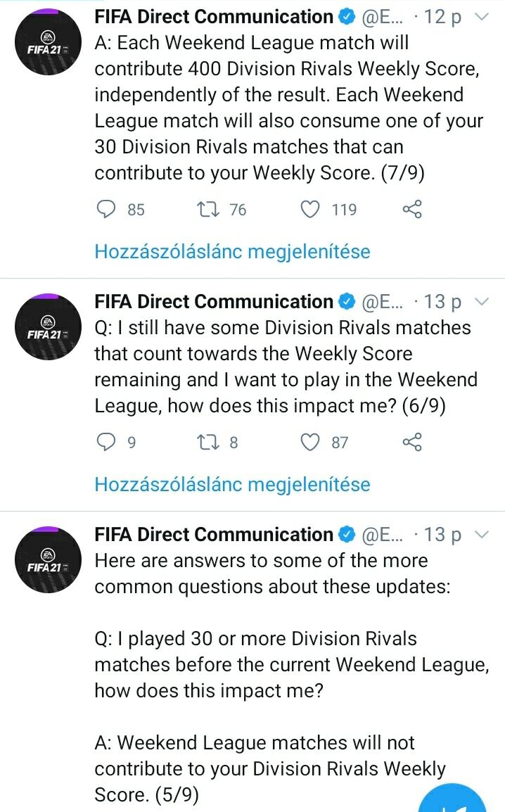Open options chevron on (7/9) tweet
Image resolution: width=505 pixels, height=812 pixels.
coord(482,17)
